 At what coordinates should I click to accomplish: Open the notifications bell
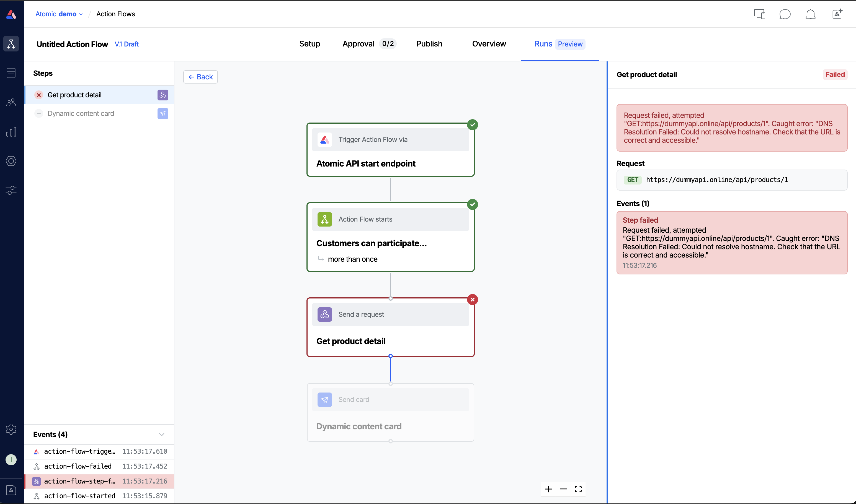point(811,14)
